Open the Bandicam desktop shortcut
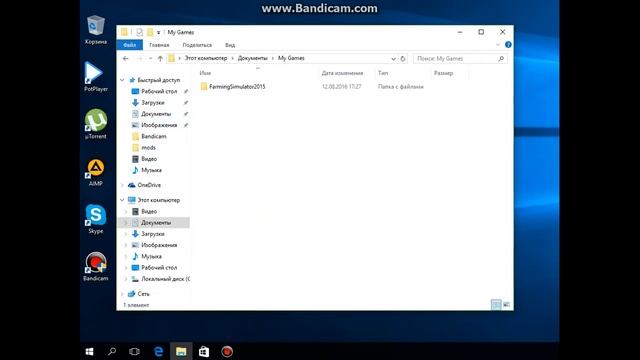The image size is (640, 360). tap(96, 267)
